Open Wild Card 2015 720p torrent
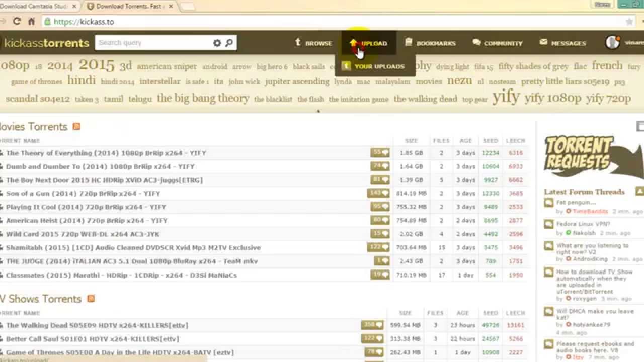 tap(83, 234)
